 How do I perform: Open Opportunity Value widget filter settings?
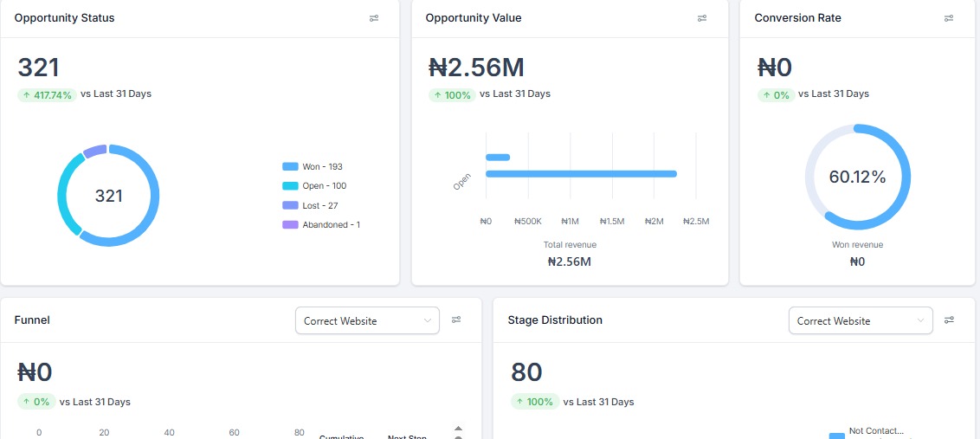point(702,18)
